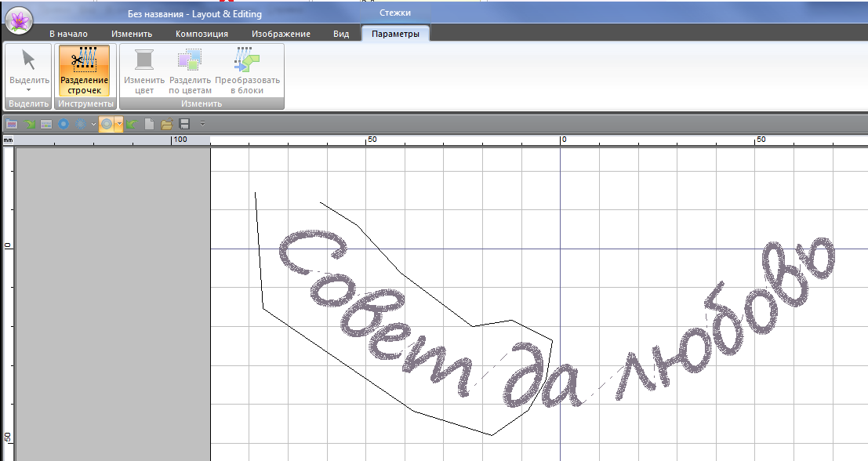868x461 pixels.
Task: Open dropdown arrow beside highlighted ring button
Action: coord(118,124)
